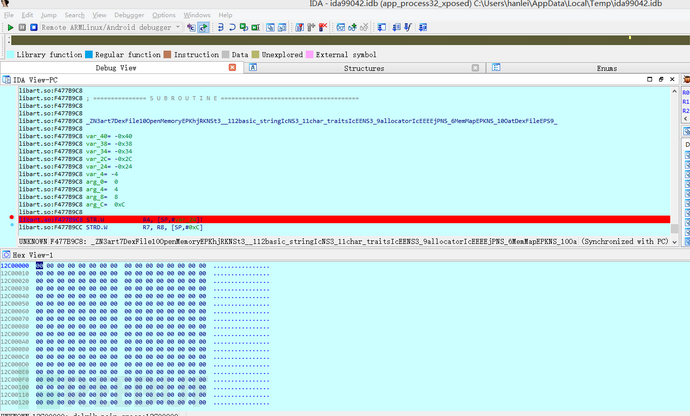Switch to the Enums tab

pyautogui.click(x=607, y=68)
